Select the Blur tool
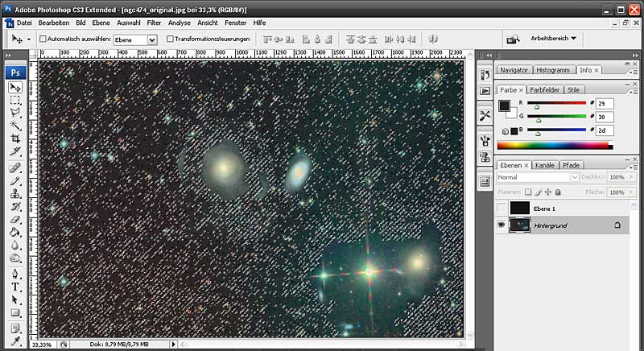 coord(15,245)
